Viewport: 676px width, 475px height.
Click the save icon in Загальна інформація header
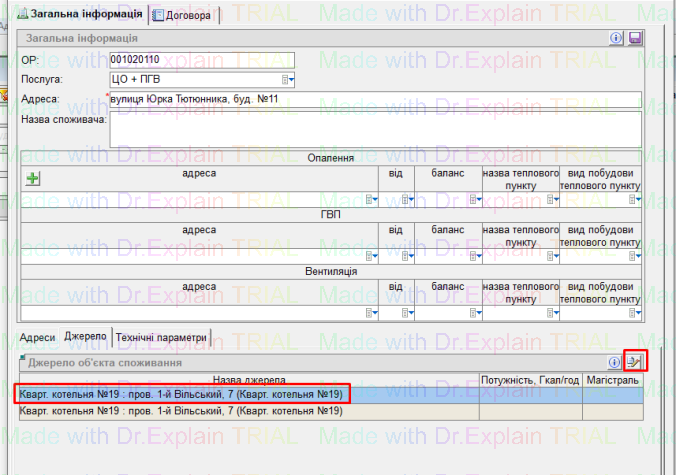[x=634, y=38]
